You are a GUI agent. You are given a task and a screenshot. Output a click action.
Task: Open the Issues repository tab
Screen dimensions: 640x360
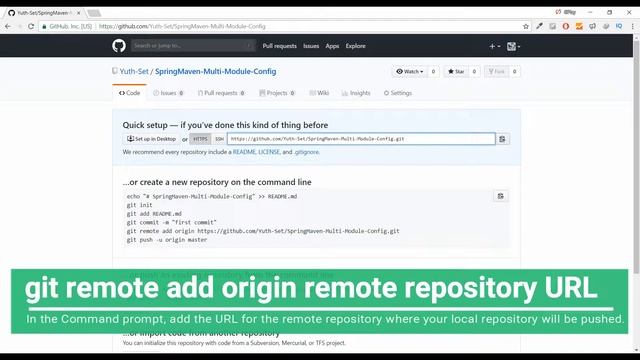pyautogui.click(x=168, y=93)
